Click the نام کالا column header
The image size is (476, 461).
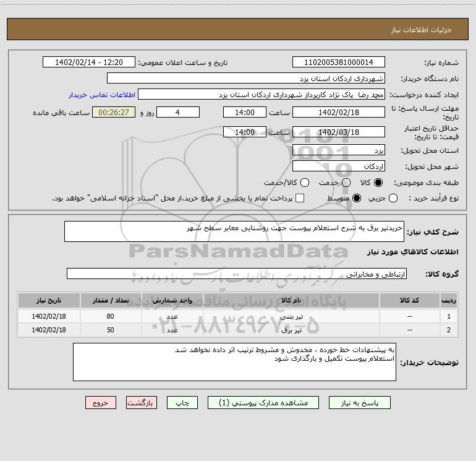(291, 300)
